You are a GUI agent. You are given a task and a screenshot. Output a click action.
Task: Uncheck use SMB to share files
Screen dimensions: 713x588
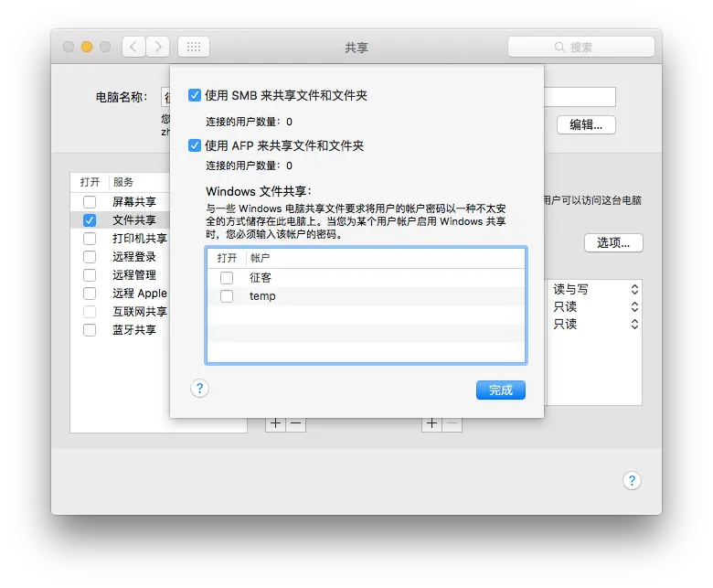click(x=195, y=95)
